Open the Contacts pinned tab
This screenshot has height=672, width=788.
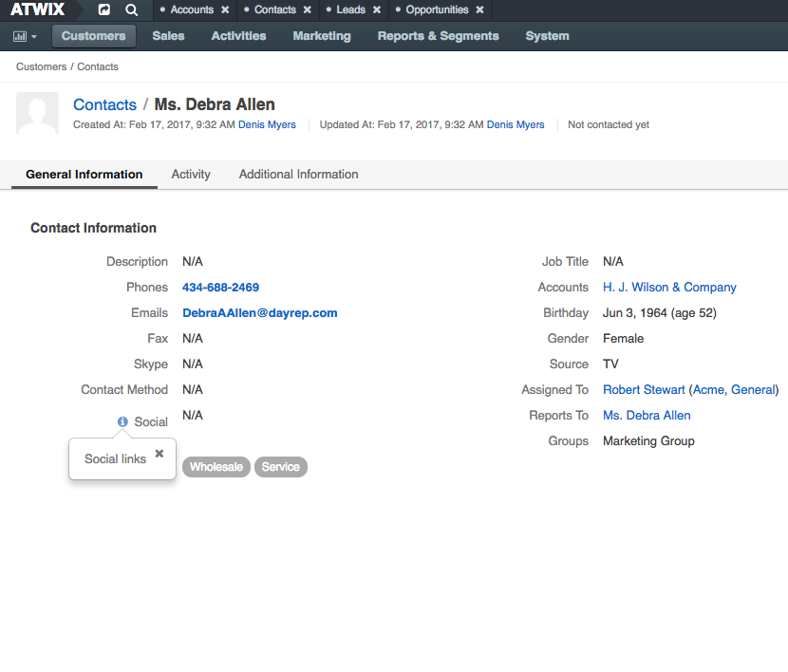[x=275, y=9]
